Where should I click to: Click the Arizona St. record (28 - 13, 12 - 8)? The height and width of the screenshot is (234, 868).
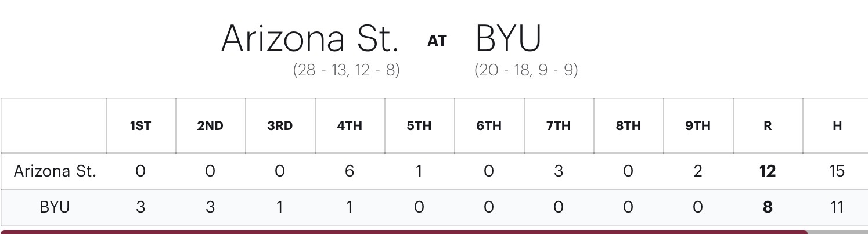(x=346, y=70)
